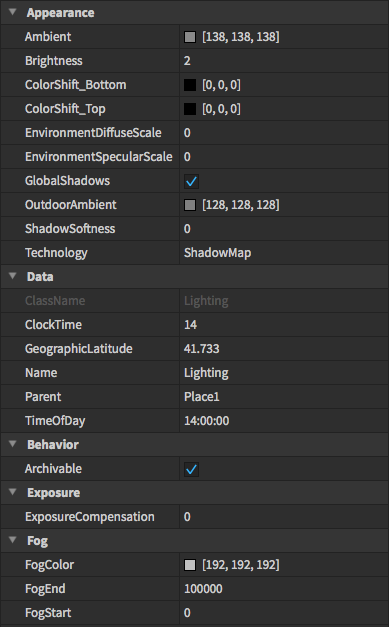This screenshot has height=627, width=389.
Task: Select the Parent property label
Action: 43,397
